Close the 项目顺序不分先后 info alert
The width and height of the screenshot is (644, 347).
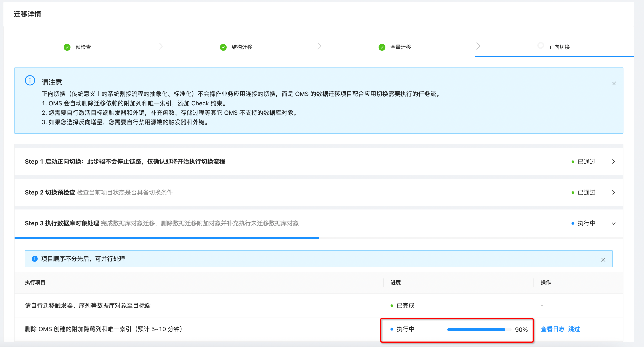coord(604,260)
